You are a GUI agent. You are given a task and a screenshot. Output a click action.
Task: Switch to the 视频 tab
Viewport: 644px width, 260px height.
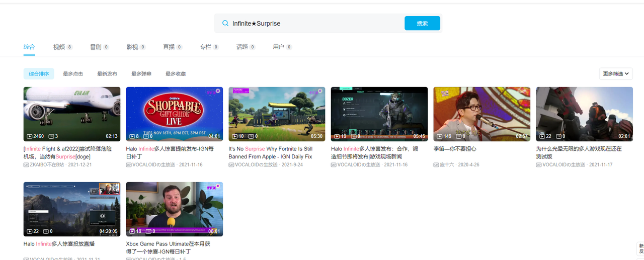point(63,47)
